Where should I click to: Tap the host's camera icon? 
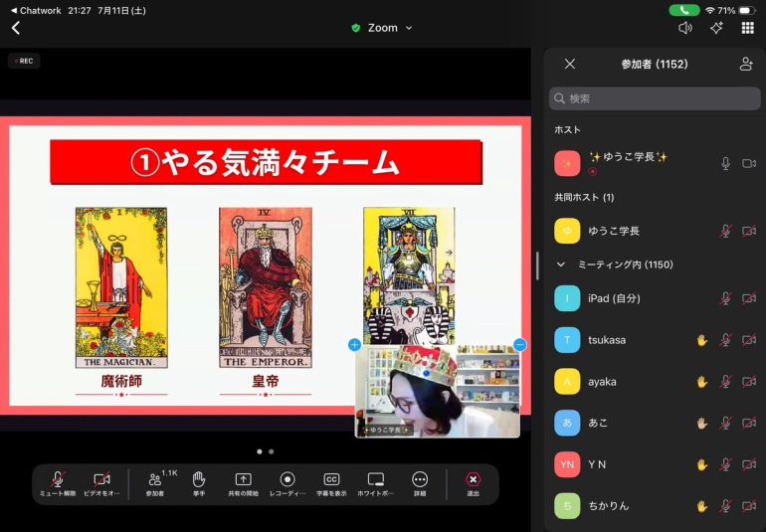point(749,163)
